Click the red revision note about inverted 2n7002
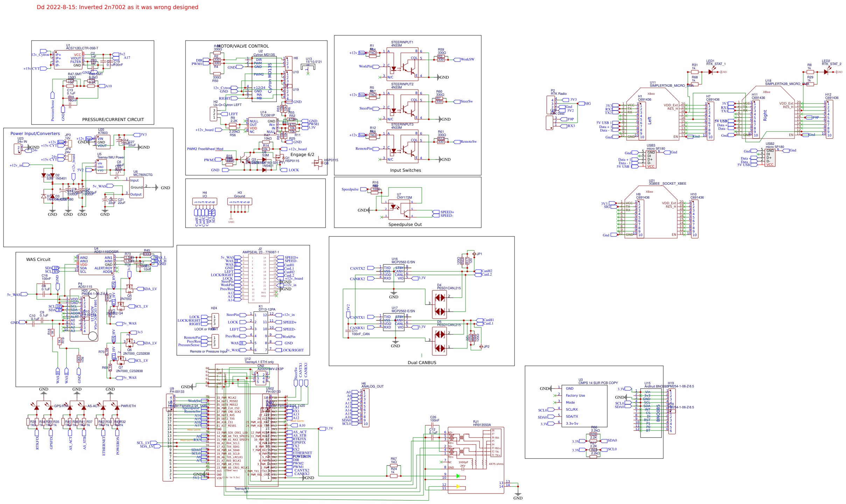Screen dimensions: 846x504 (117, 7)
